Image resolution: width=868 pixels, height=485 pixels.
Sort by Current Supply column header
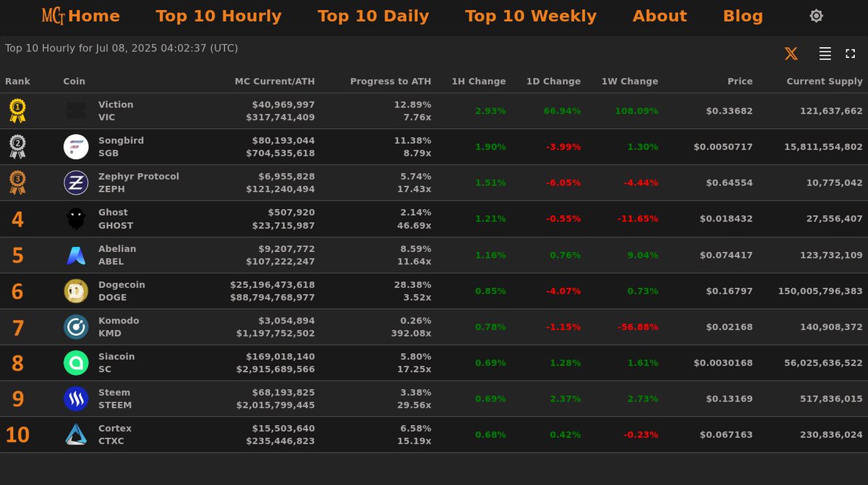click(x=825, y=81)
